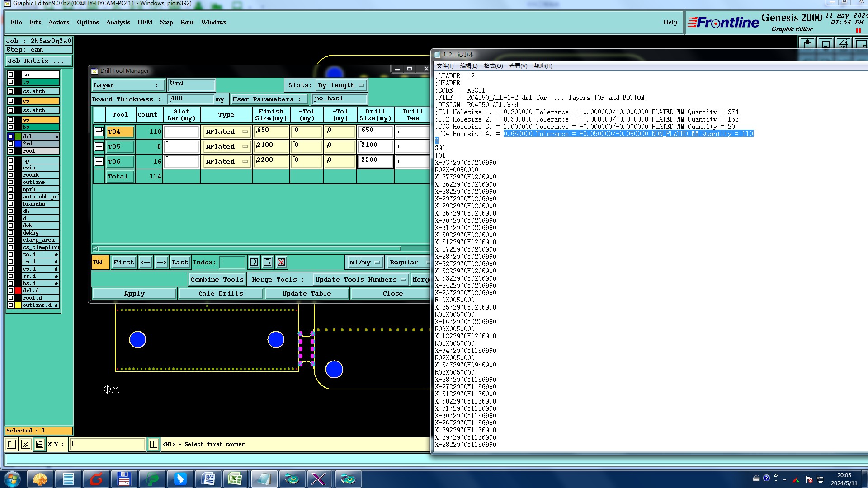This screenshot has width=868, height=488.
Task: Toggle the checkbox for the rout layer
Action: coord(11,151)
